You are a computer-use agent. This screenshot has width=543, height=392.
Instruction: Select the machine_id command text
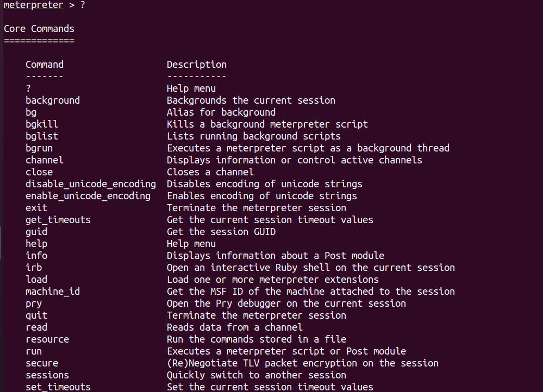(53, 292)
